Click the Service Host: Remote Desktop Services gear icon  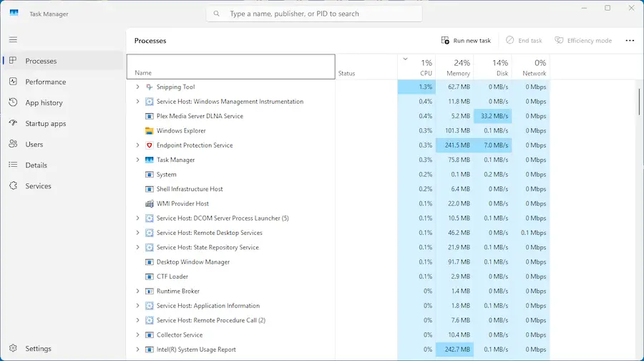point(149,233)
